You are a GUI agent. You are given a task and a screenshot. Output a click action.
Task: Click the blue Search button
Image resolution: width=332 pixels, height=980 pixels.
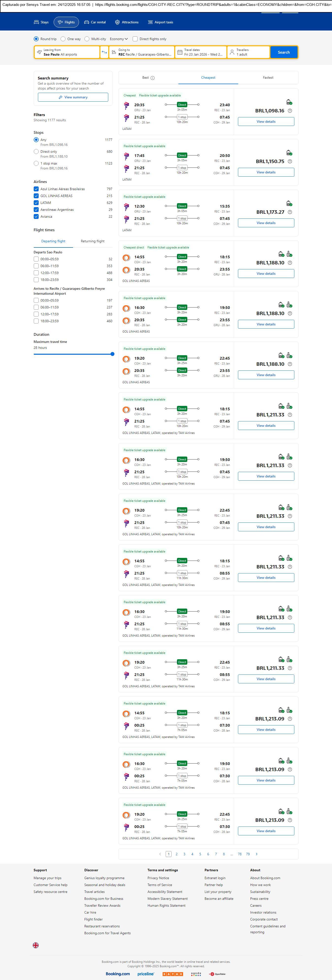tap(284, 52)
